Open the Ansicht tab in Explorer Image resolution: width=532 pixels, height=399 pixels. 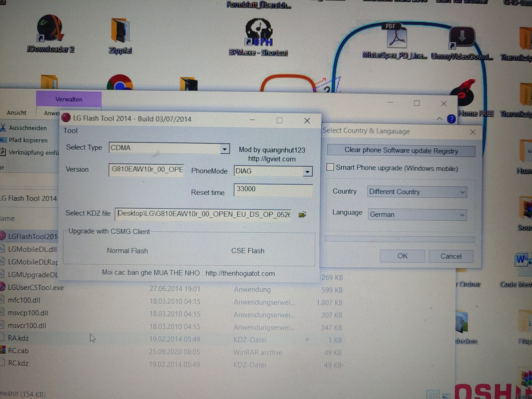(x=17, y=113)
